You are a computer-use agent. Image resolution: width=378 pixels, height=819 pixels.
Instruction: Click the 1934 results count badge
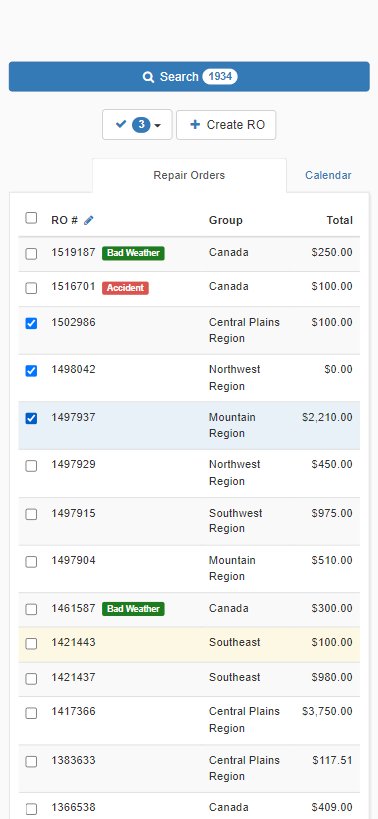[x=220, y=77]
